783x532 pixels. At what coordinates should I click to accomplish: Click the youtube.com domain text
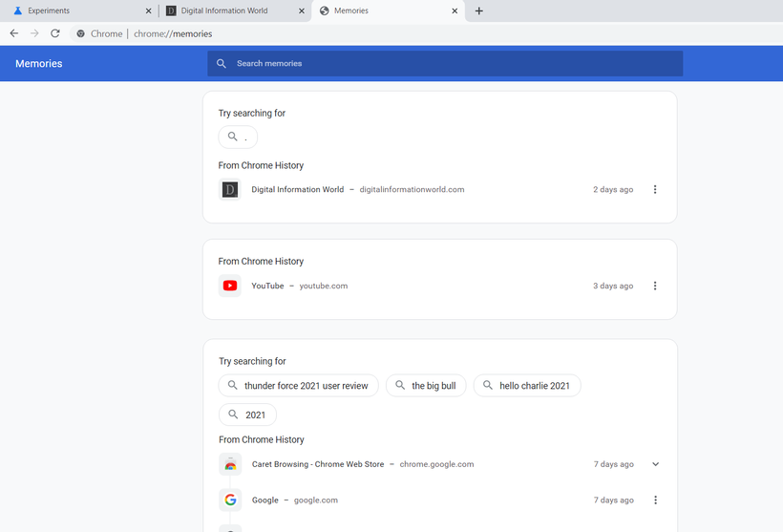324,286
